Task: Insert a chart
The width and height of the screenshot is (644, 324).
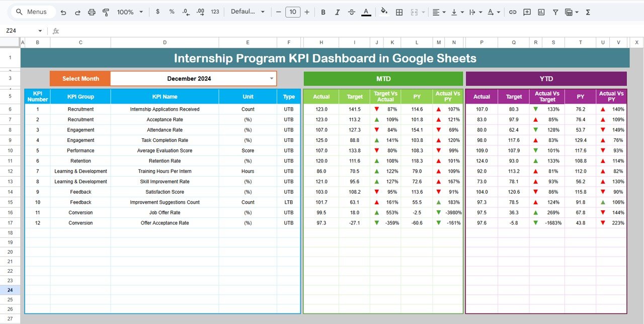Action: tap(541, 12)
